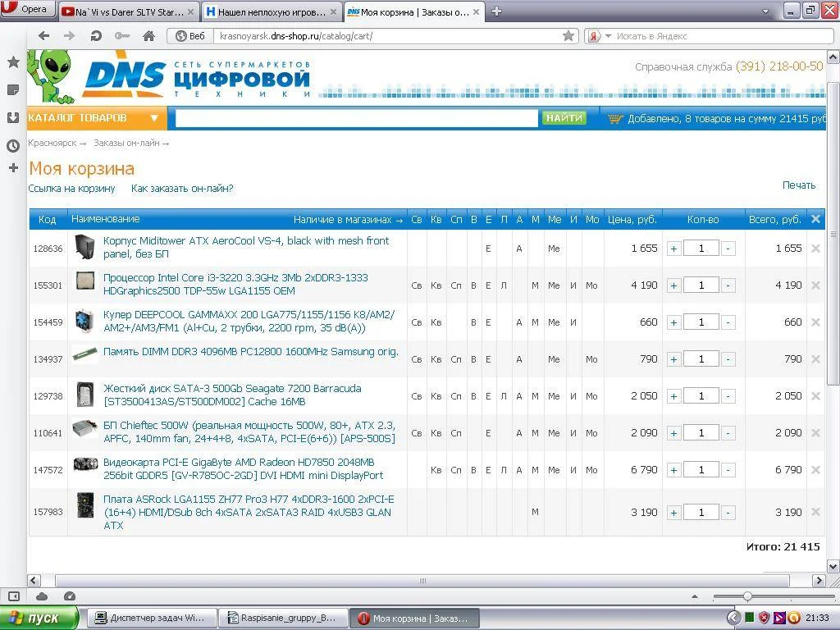Select the Моя корзина browser tab

click(x=413, y=11)
